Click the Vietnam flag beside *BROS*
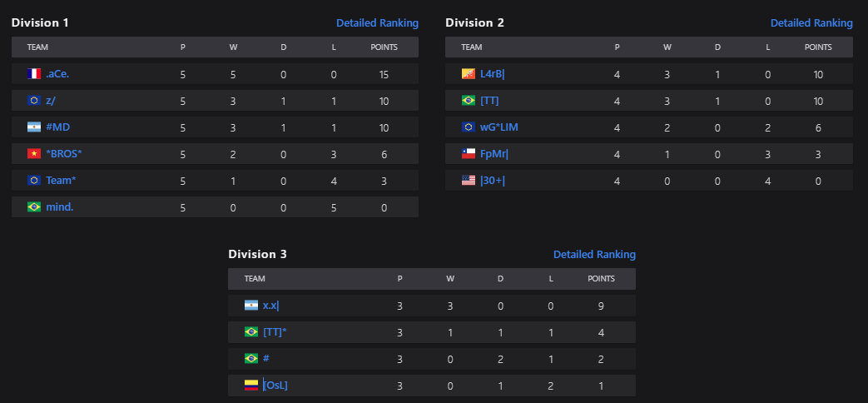Screen dimensions: 868x403 tap(34, 154)
